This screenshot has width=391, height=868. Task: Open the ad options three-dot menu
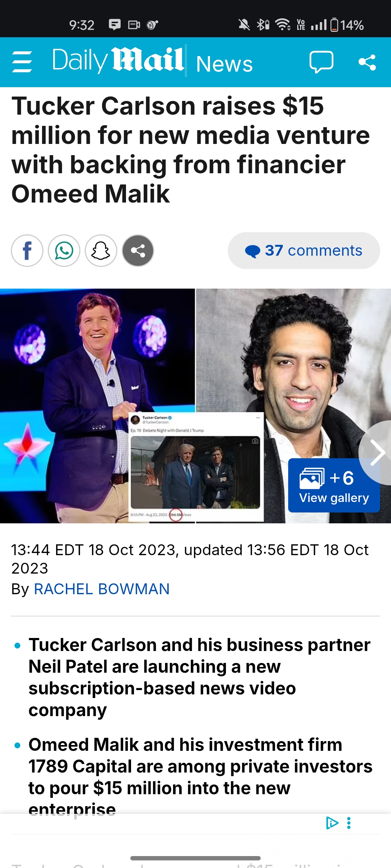point(349,823)
